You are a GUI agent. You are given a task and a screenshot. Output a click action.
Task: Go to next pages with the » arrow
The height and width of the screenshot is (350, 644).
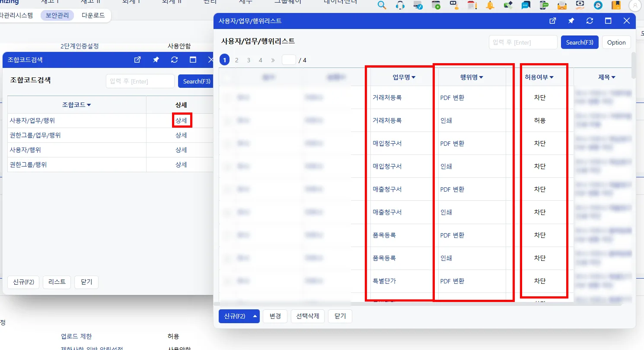[273, 60]
